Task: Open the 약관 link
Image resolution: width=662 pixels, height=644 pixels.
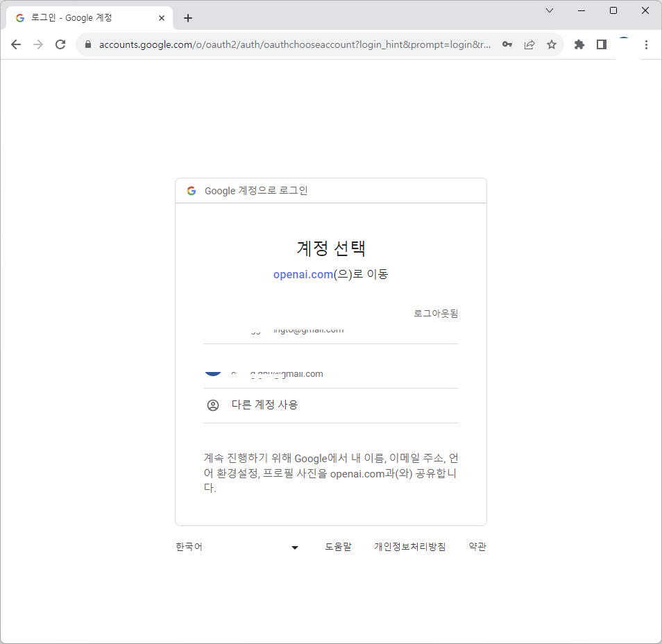Action: [477, 547]
